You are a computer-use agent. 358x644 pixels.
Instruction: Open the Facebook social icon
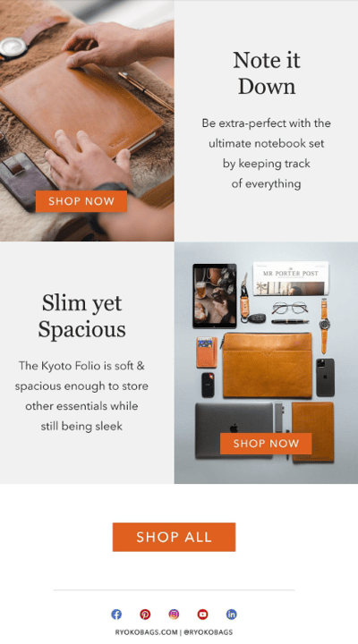point(116,614)
